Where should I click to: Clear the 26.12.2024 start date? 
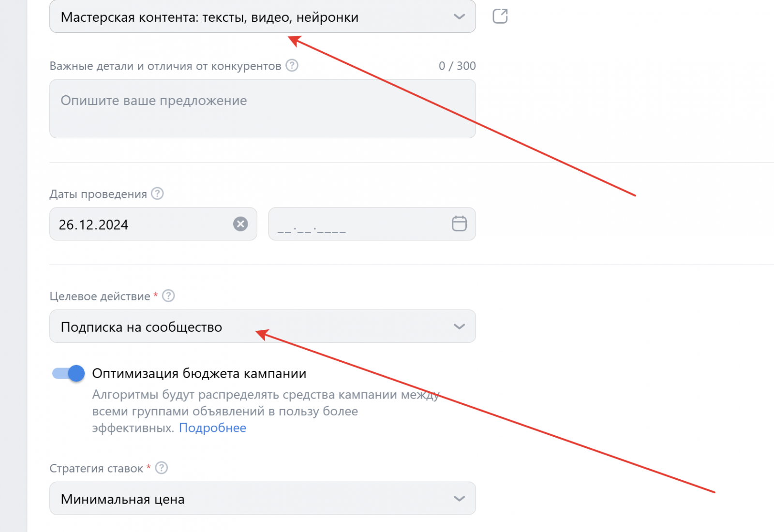click(240, 224)
